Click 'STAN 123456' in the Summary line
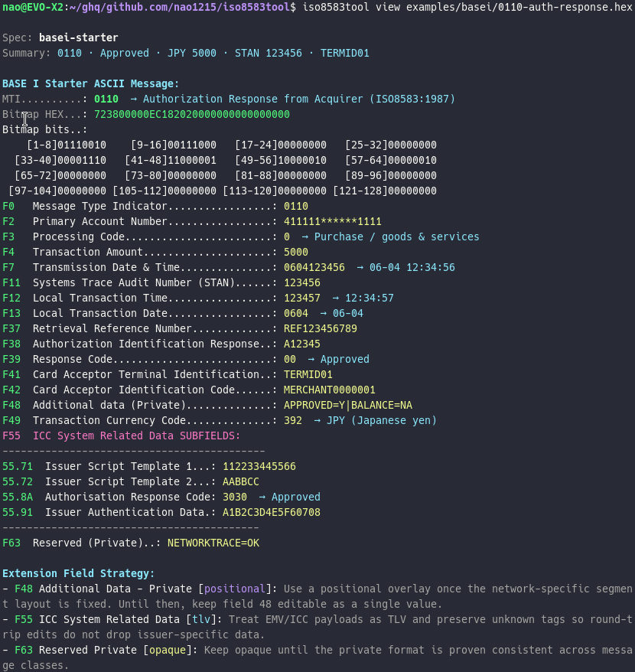The height and width of the screenshot is (672, 635). (269, 53)
